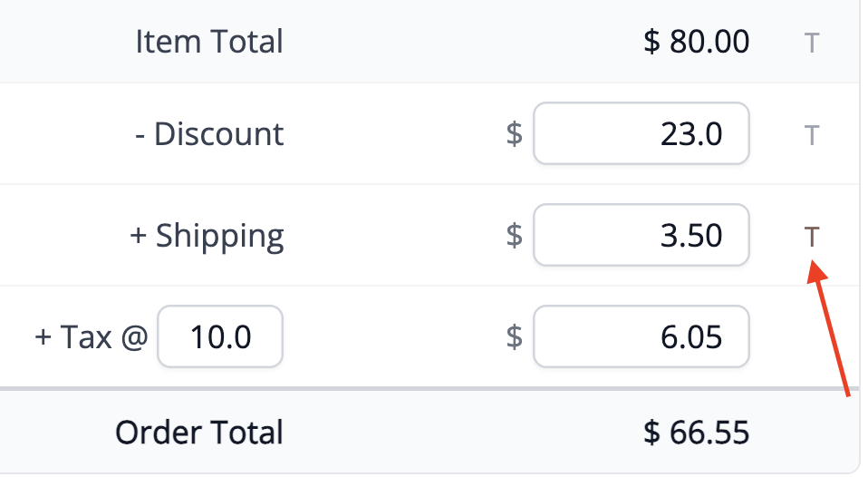Click the red arrow annotation

(x=828, y=328)
